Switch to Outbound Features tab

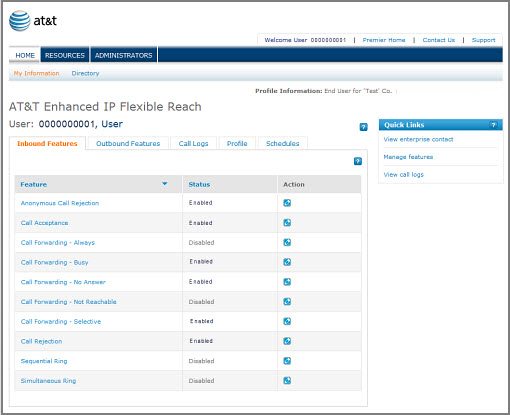point(128,144)
